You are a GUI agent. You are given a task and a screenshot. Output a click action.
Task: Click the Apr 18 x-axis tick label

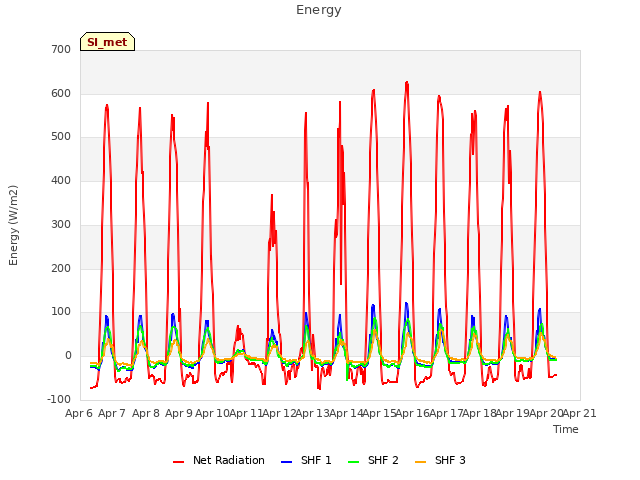480,413
